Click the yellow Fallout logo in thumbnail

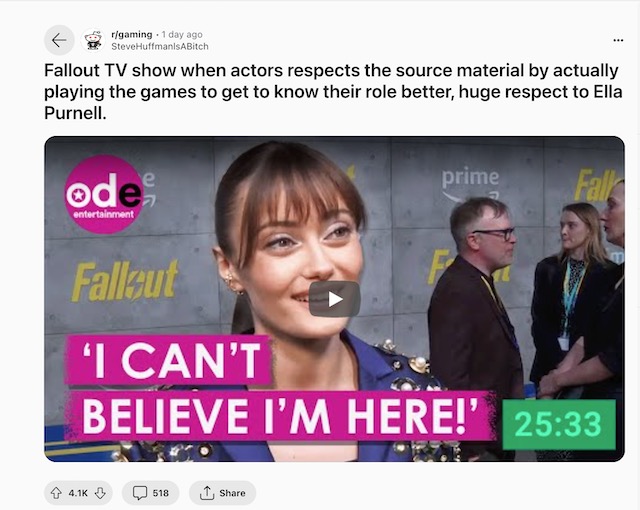coord(125,281)
